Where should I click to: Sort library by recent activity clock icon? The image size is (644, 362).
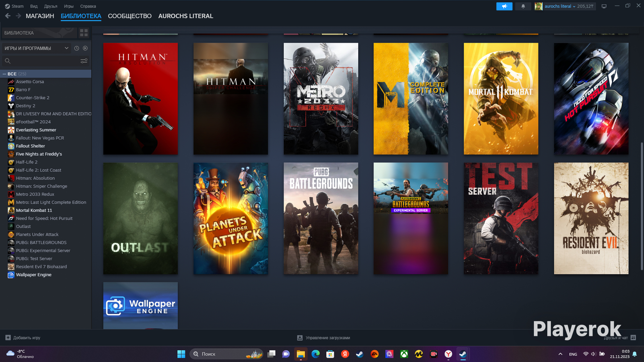click(x=76, y=48)
